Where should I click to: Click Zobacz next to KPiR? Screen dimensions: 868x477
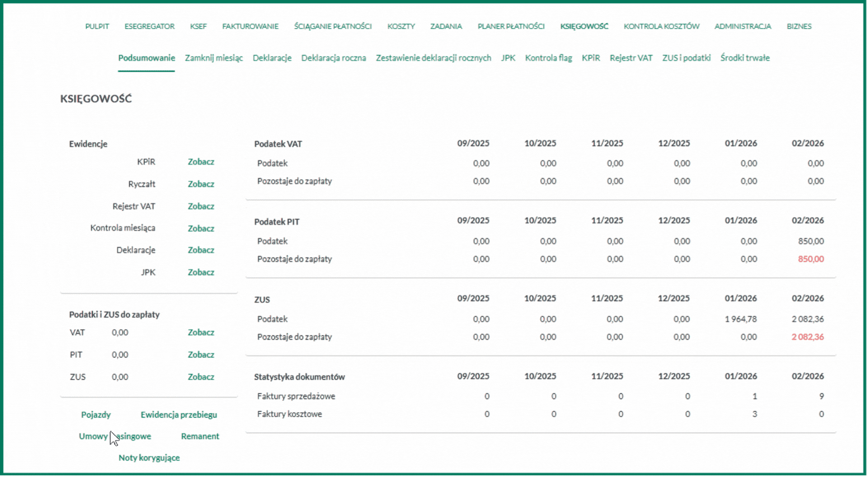201,162
